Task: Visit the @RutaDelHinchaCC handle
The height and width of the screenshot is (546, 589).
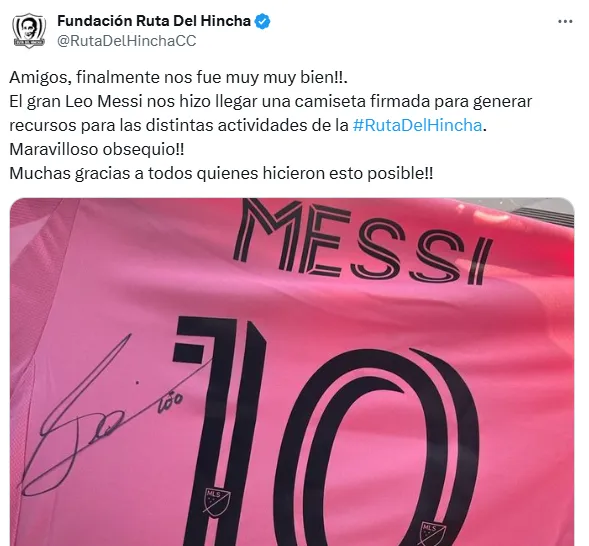Action: coord(127,41)
